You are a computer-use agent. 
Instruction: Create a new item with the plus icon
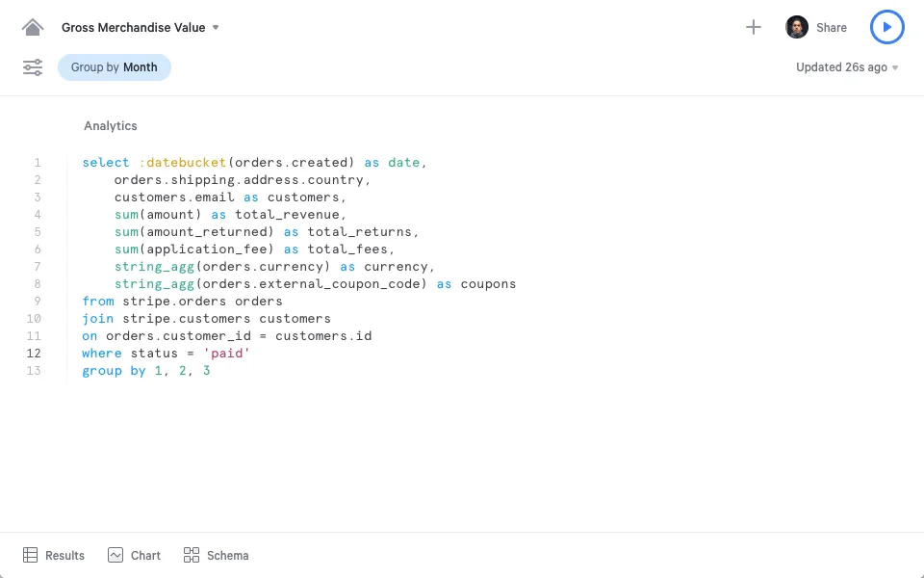(754, 27)
